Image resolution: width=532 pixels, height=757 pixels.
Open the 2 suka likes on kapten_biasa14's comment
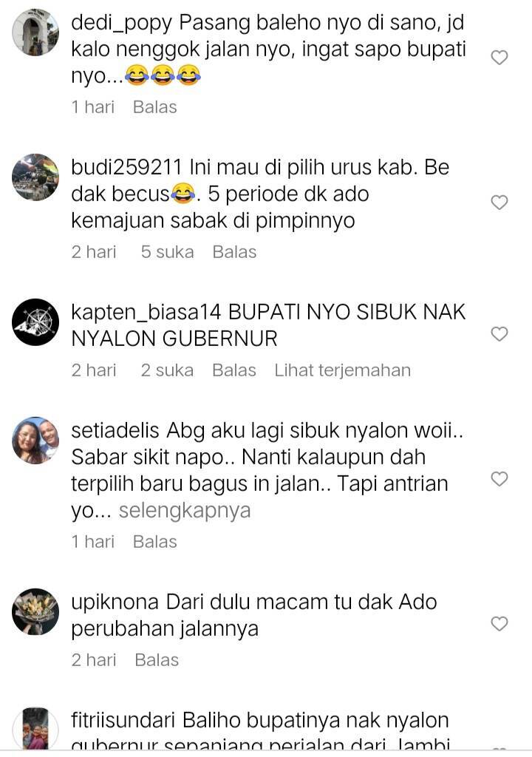pos(167,370)
